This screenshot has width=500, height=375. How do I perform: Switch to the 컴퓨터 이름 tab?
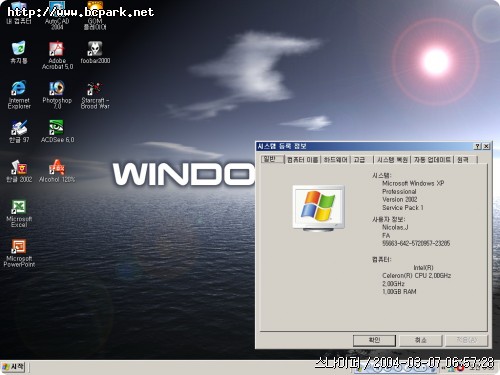click(302, 160)
